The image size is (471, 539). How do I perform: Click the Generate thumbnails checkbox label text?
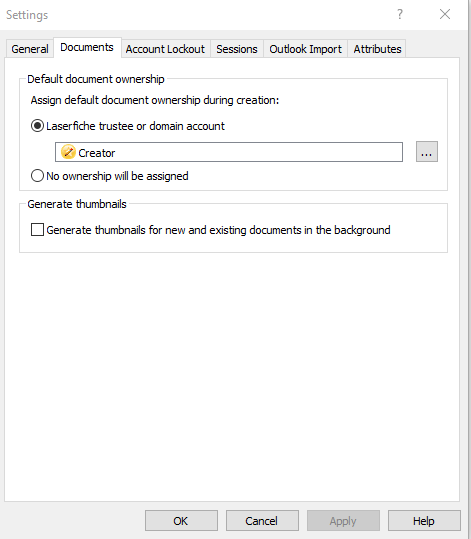point(218,230)
